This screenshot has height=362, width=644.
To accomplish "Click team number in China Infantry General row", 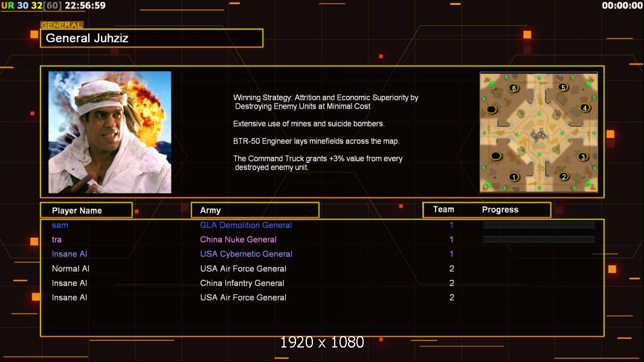I will tap(451, 283).
